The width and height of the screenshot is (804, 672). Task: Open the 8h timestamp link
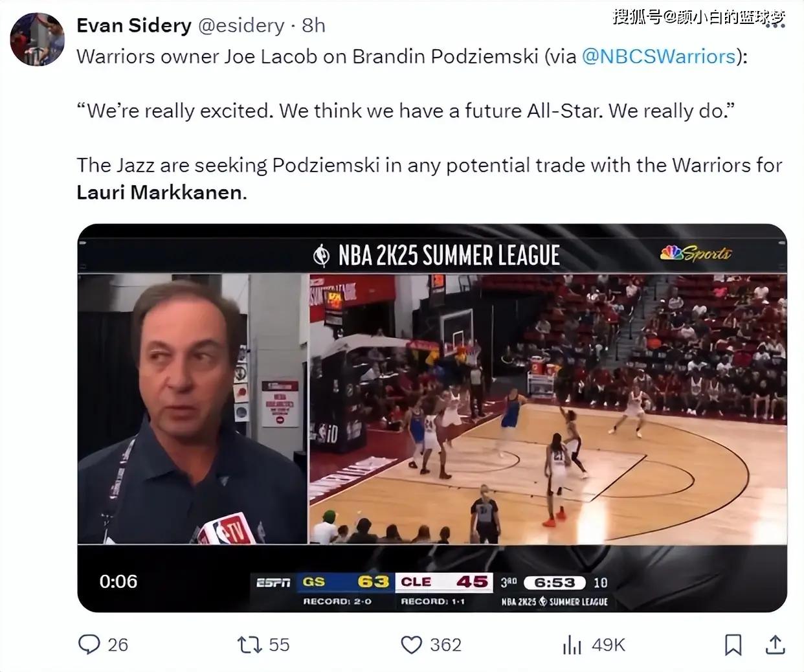click(313, 25)
